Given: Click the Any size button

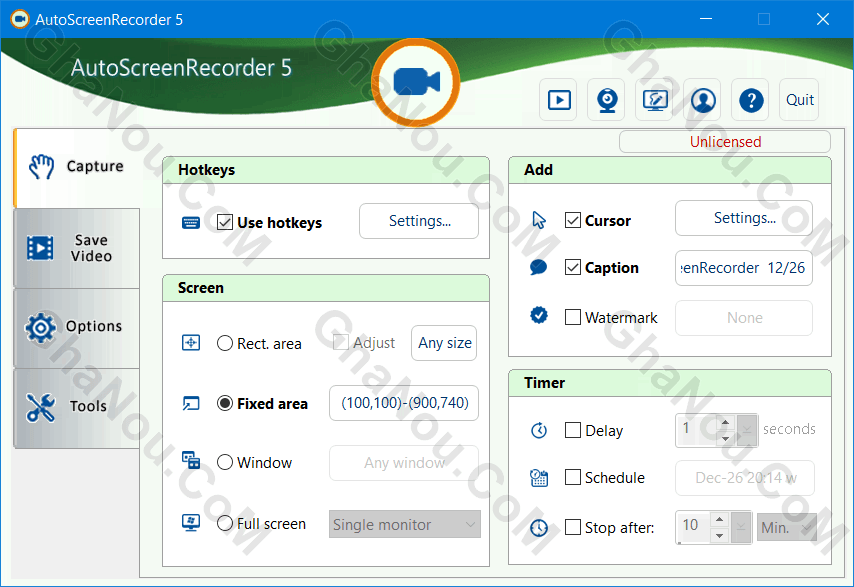Looking at the screenshot, I should [444, 343].
